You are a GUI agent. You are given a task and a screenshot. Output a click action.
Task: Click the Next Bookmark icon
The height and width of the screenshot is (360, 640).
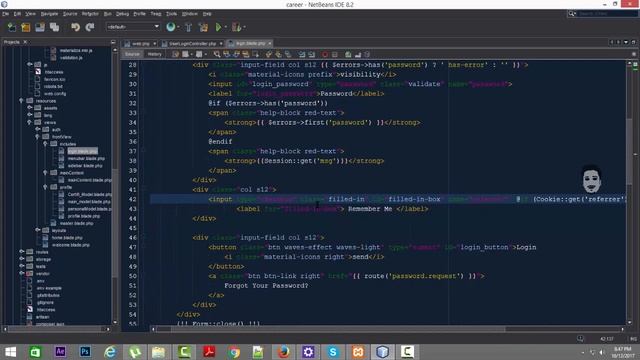278,54
